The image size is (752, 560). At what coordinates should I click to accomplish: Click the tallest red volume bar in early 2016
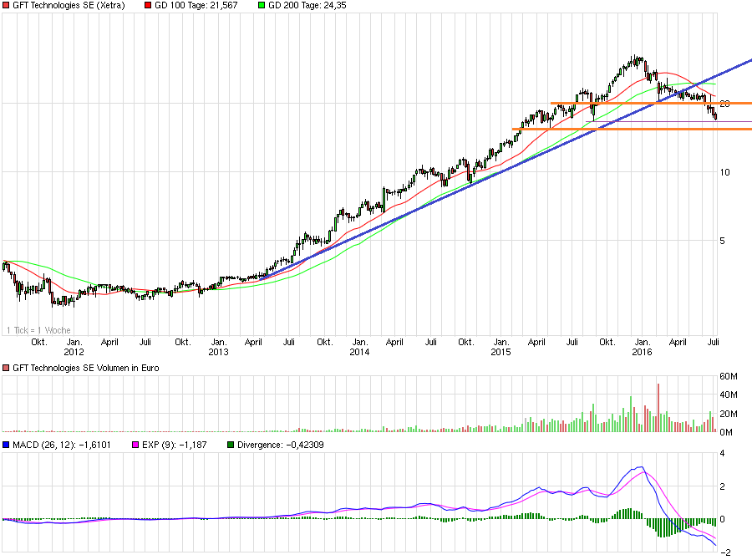pos(658,408)
